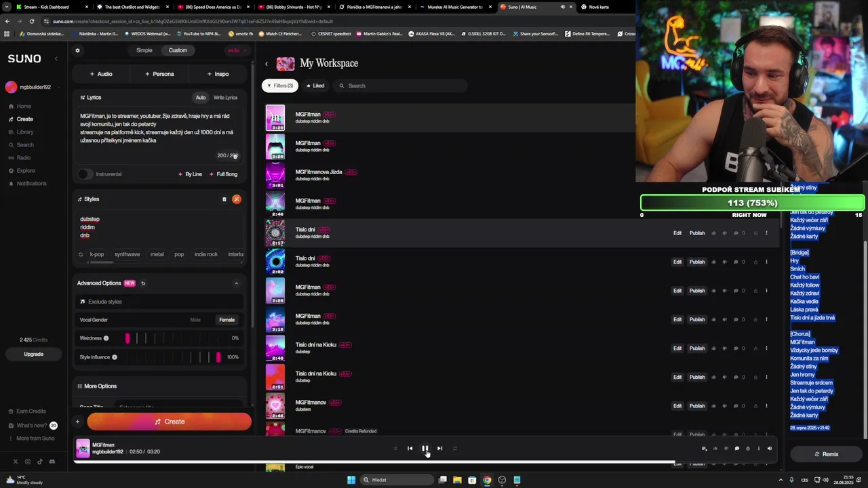Clear styles with the trash icon
This screenshot has height=488, width=868.
(x=224, y=199)
